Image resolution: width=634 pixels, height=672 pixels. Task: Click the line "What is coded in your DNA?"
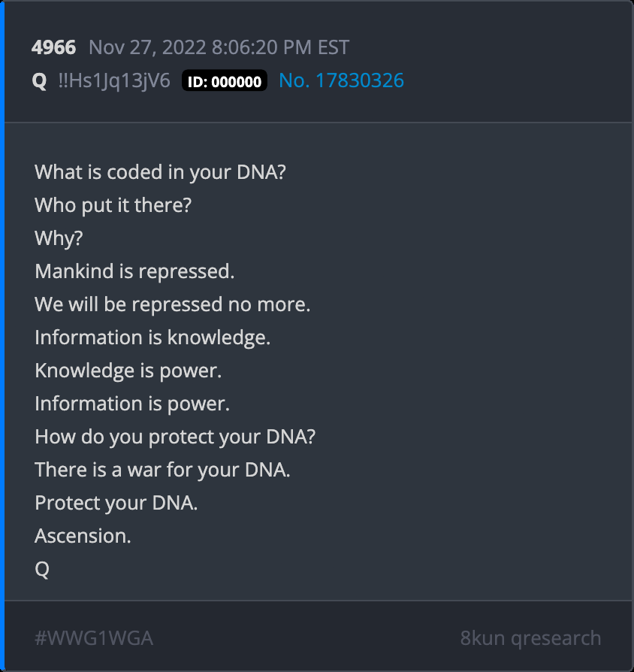tap(160, 171)
